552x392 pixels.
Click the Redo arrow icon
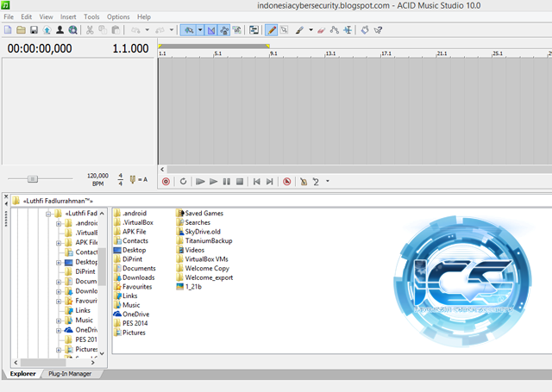click(x=160, y=30)
